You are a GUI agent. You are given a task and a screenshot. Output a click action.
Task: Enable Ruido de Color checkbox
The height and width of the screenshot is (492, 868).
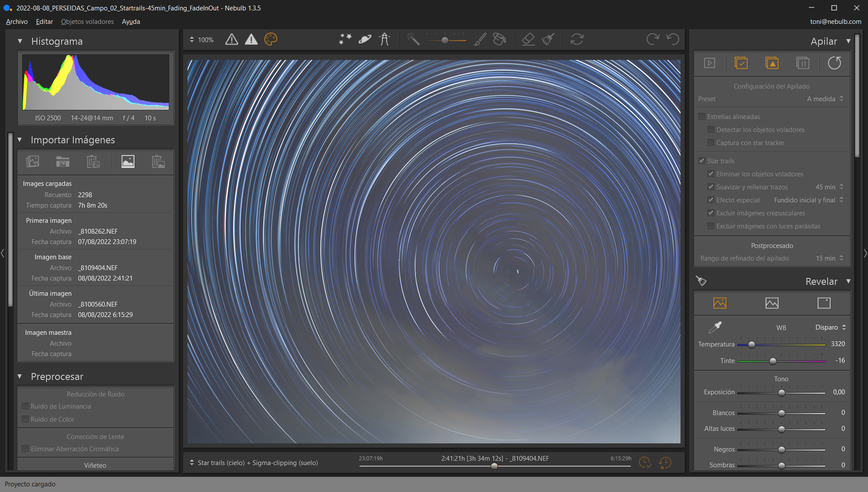point(25,419)
